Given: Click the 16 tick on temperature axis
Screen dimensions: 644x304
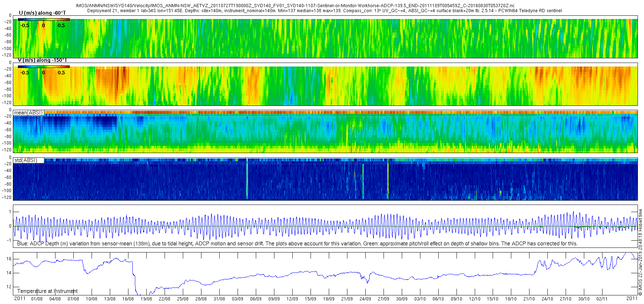Looking at the screenshot, I should point(9,259).
